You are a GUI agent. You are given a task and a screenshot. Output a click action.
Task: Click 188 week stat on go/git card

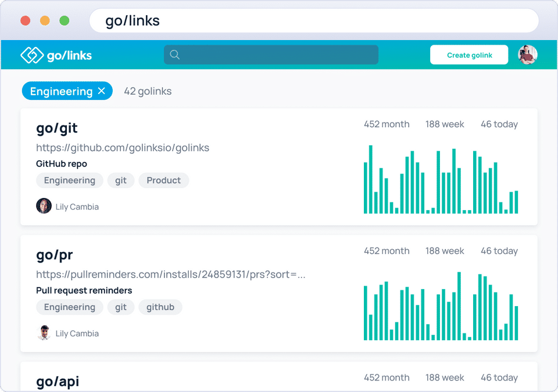445,124
